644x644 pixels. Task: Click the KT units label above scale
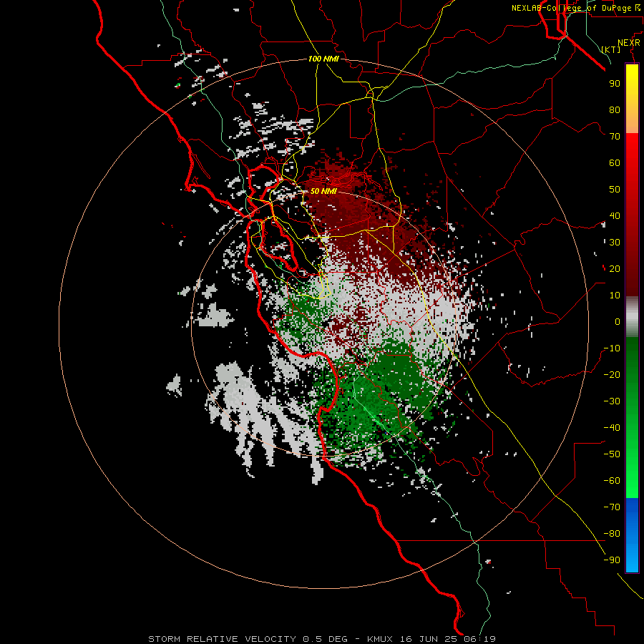coord(611,49)
